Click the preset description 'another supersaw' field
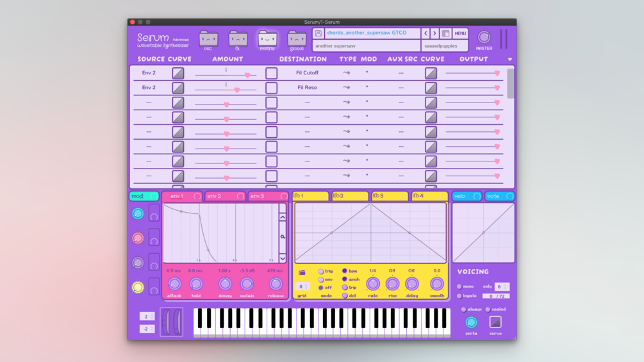The width and height of the screenshot is (644, 362). point(367,45)
